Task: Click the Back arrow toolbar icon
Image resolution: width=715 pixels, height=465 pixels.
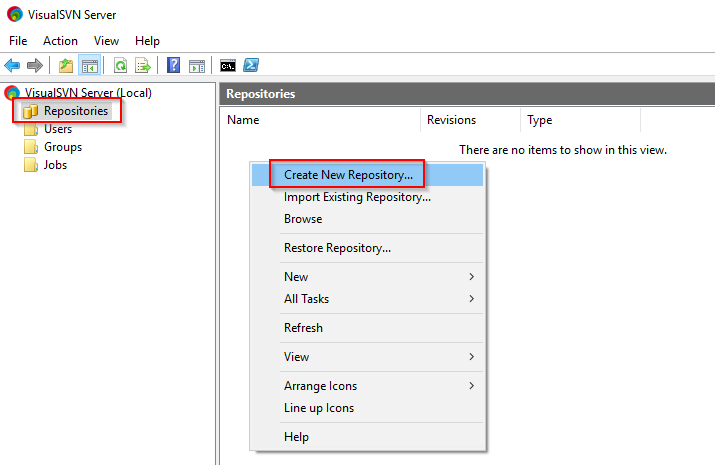Action: click(12, 66)
